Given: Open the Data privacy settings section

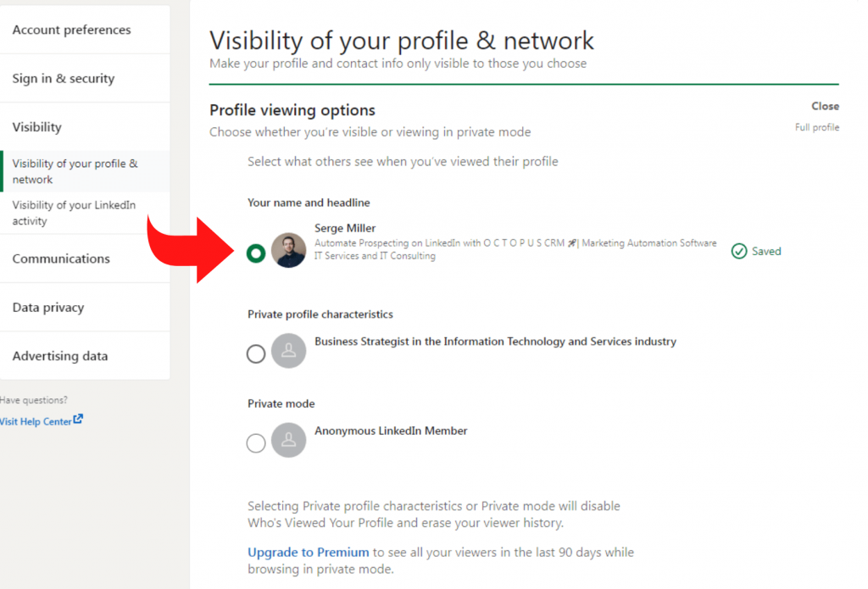Looking at the screenshot, I should 49,307.
